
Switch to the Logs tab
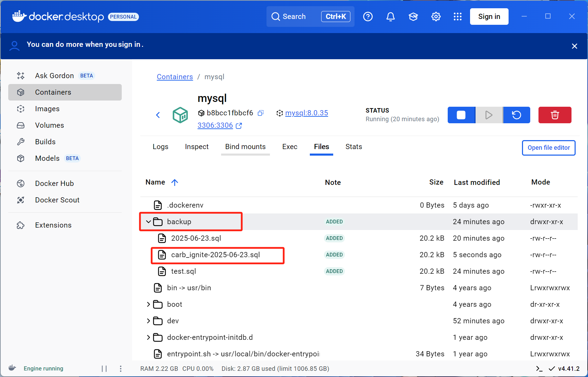tap(160, 147)
